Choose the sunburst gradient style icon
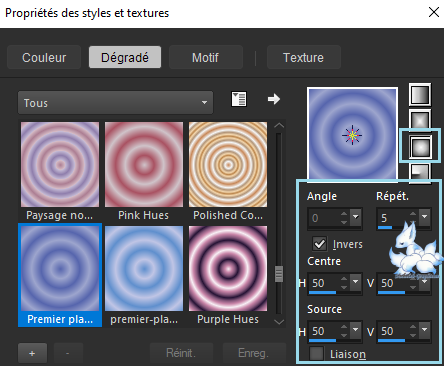 click(420, 147)
